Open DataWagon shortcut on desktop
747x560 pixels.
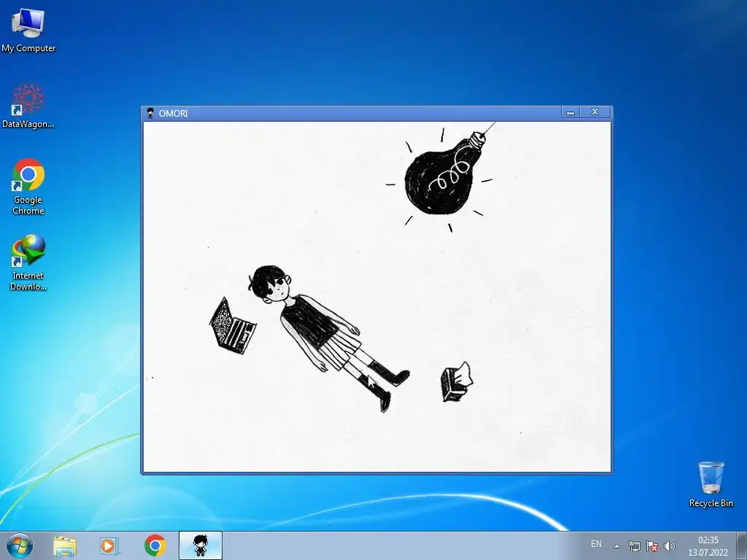pos(28,106)
